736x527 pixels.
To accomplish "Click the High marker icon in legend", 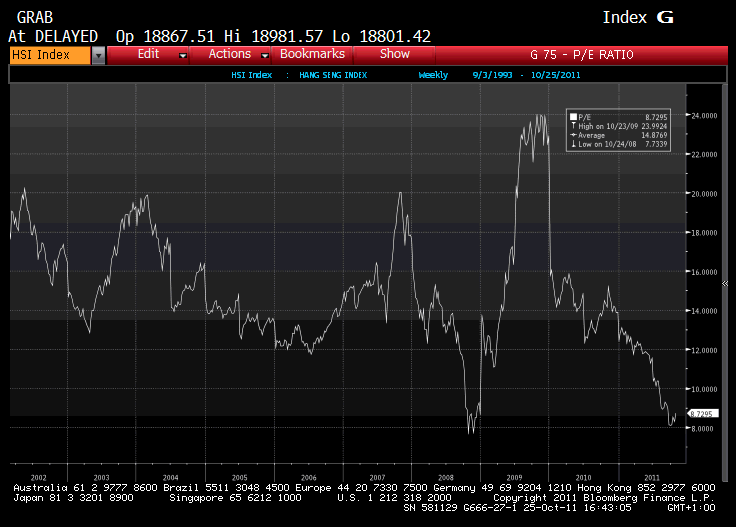I will click(x=573, y=126).
